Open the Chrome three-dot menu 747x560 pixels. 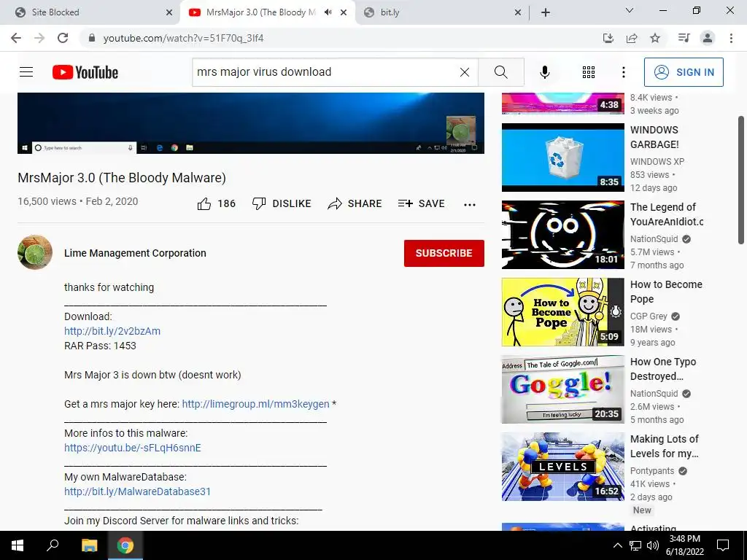[x=731, y=38]
